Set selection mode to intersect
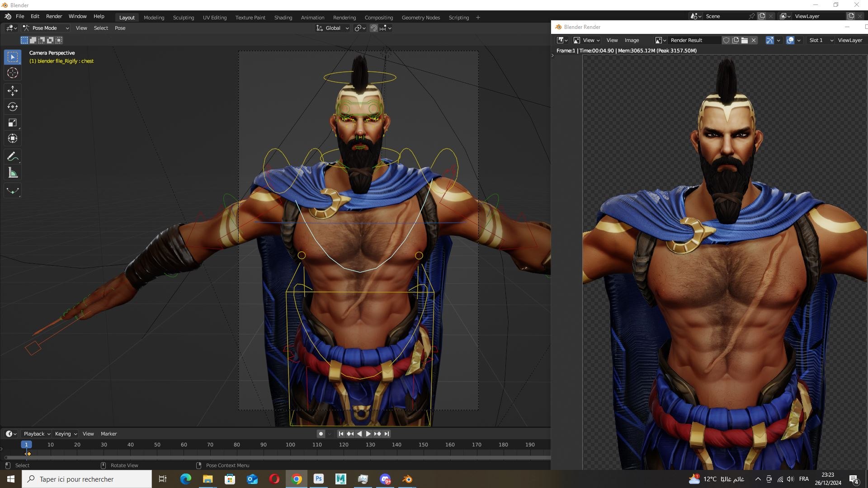The image size is (868, 488). [x=59, y=40]
